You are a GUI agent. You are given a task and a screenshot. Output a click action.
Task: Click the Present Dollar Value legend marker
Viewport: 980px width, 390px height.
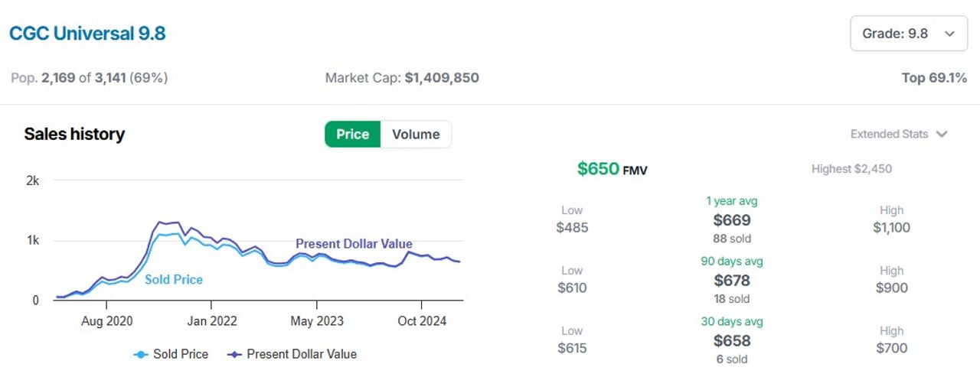coord(234,354)
